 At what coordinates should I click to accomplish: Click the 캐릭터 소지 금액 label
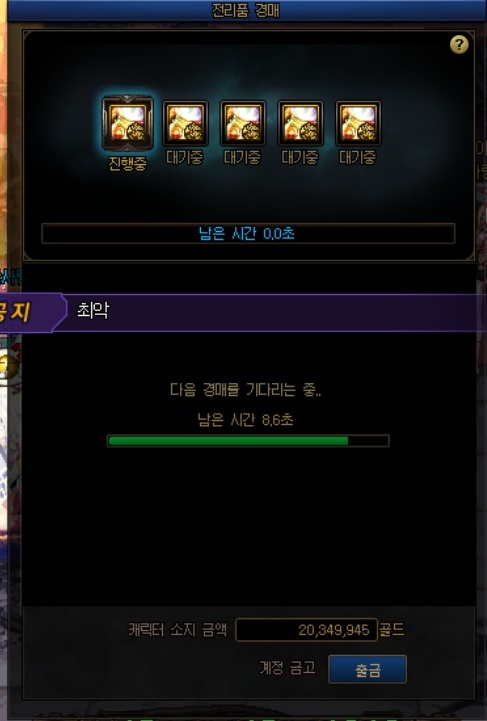pos(178,629)
